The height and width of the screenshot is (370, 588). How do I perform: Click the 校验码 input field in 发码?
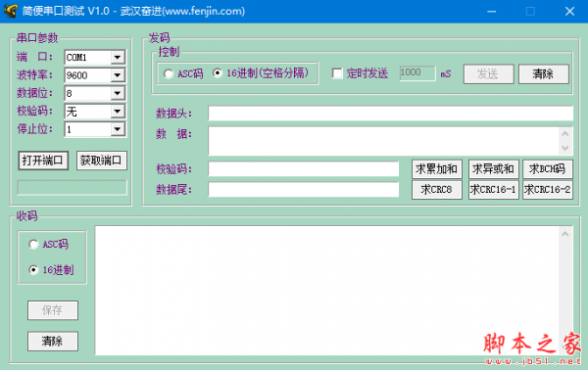304,169
